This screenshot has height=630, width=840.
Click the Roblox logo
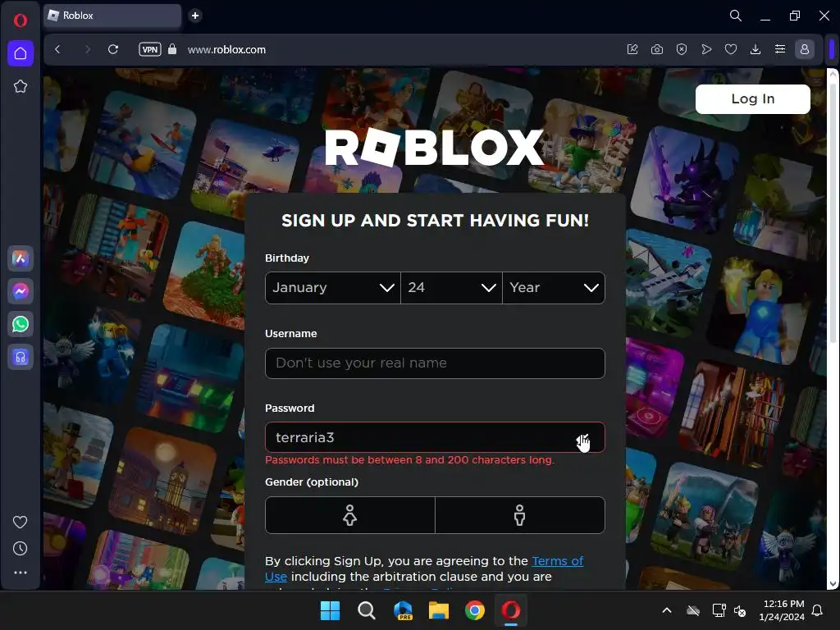point(435,148)
